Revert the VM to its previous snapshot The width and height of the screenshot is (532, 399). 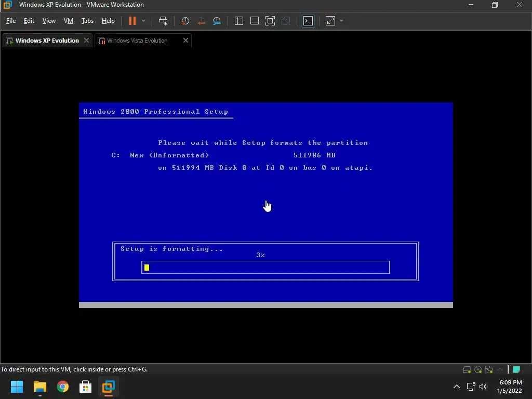201,21
